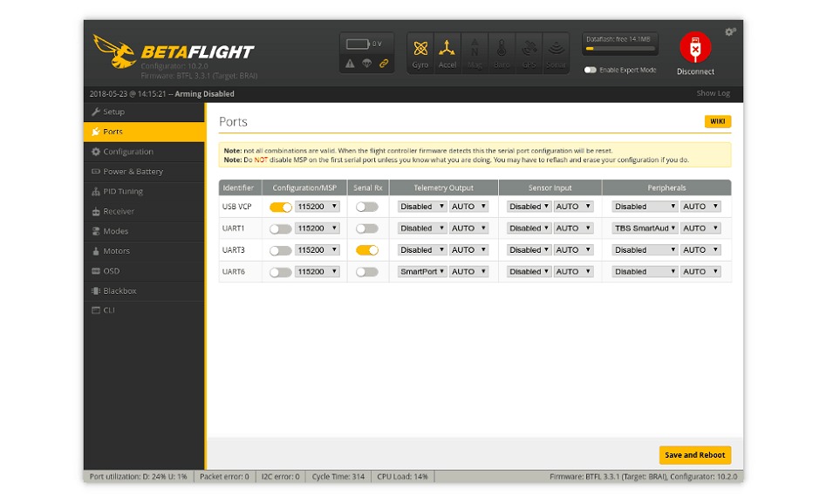Disable MSP on USB VCP
This screenshot has width=840, height=504.
[x=280, y=207]
